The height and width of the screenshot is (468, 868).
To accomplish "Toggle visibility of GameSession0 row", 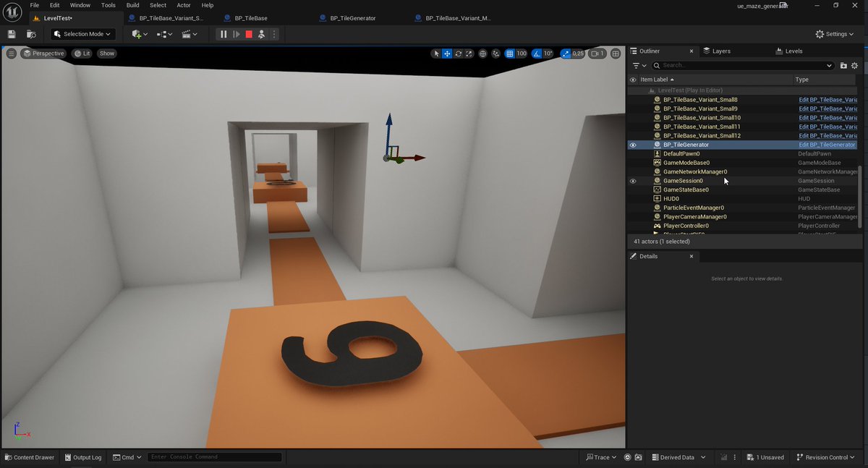I will click(633, 181).
